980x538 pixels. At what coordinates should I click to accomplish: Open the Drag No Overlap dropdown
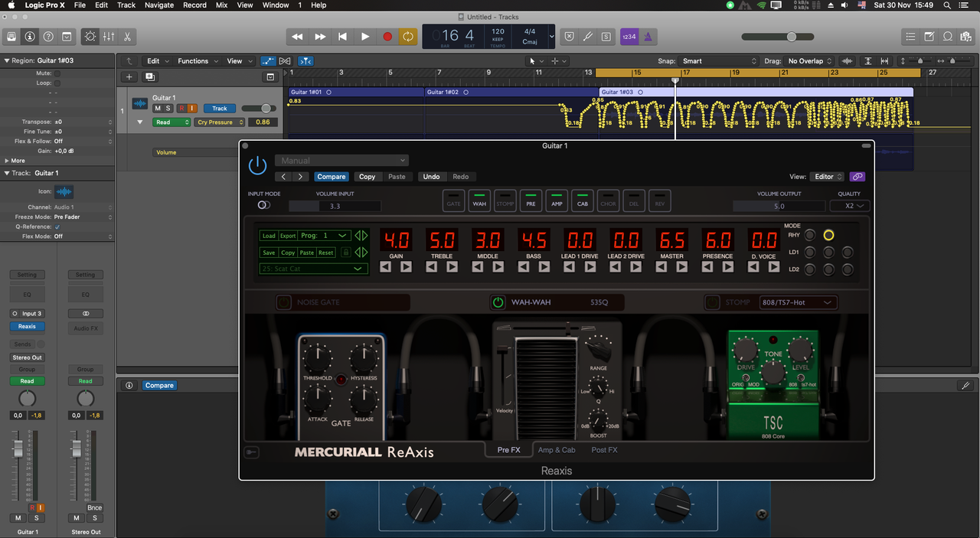click(x=810, y=61)
